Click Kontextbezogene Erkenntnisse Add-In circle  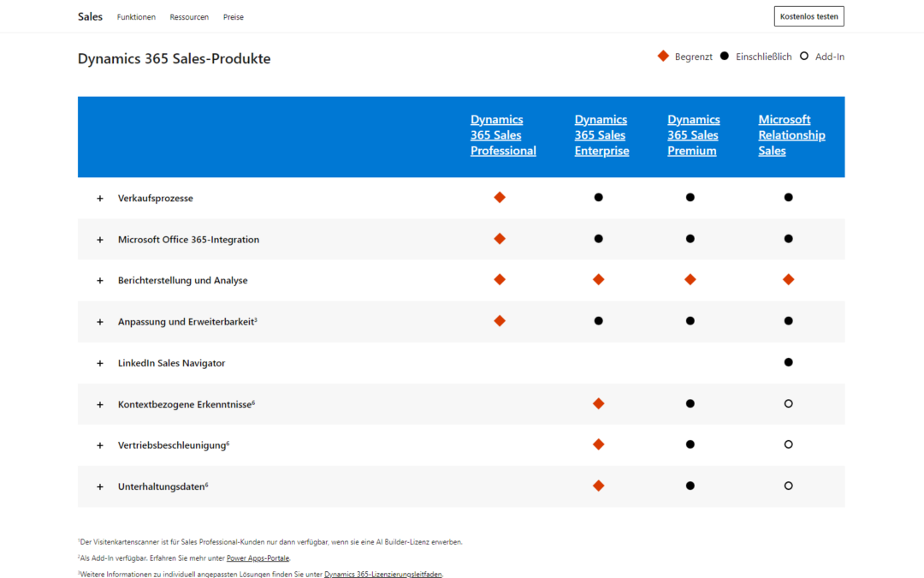coord(789,403)
